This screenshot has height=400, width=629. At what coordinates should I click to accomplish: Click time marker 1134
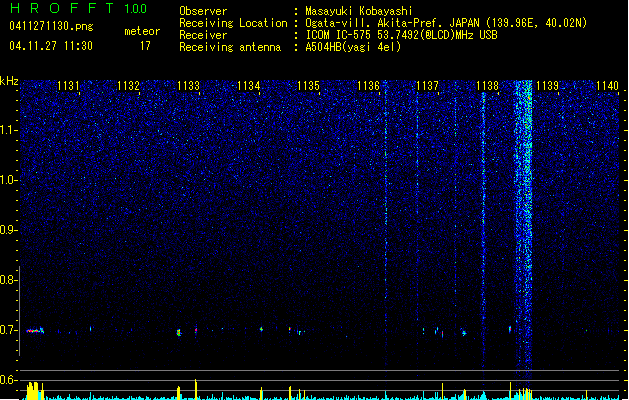248,86
